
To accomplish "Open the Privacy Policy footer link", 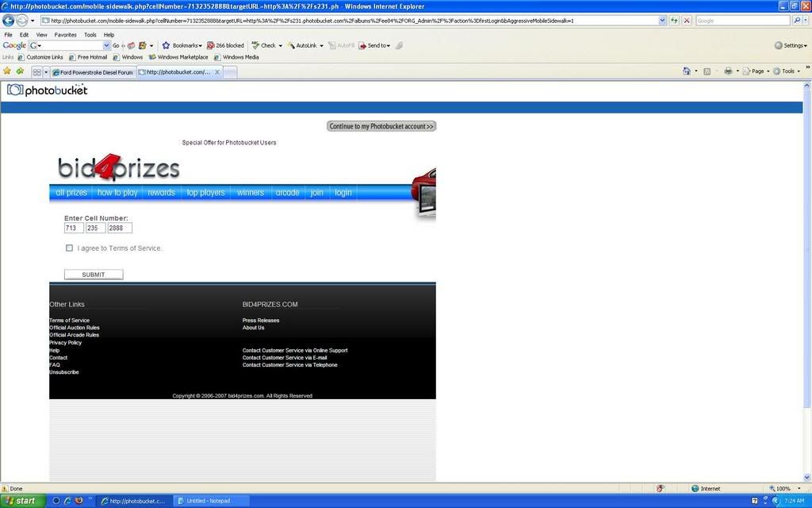I will tap(65, 343).
